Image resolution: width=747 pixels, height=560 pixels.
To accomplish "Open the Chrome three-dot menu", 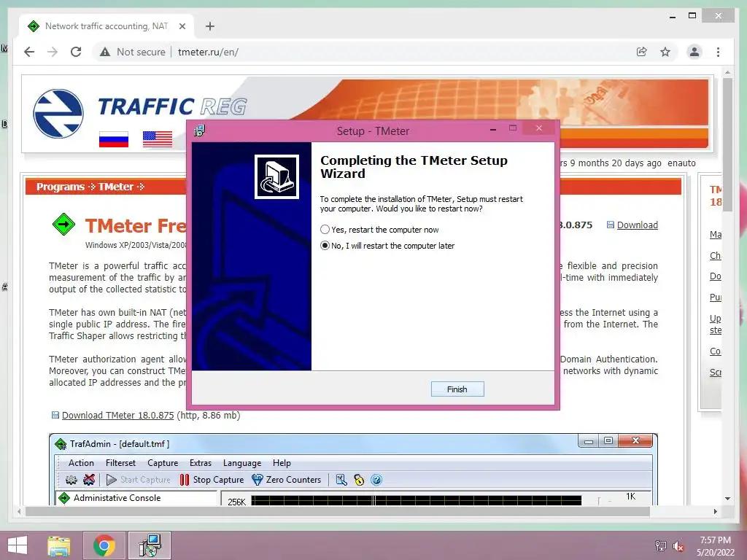I will tap(718, 52).
